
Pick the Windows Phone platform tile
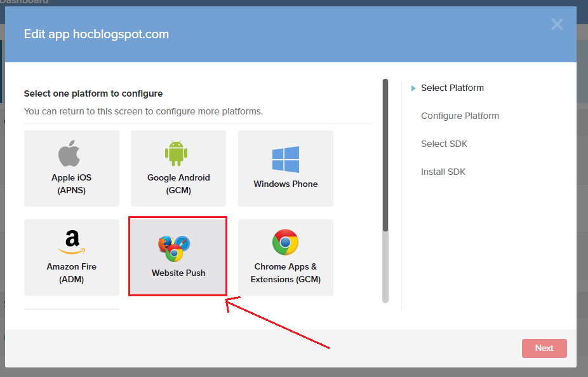click(286, 168)
